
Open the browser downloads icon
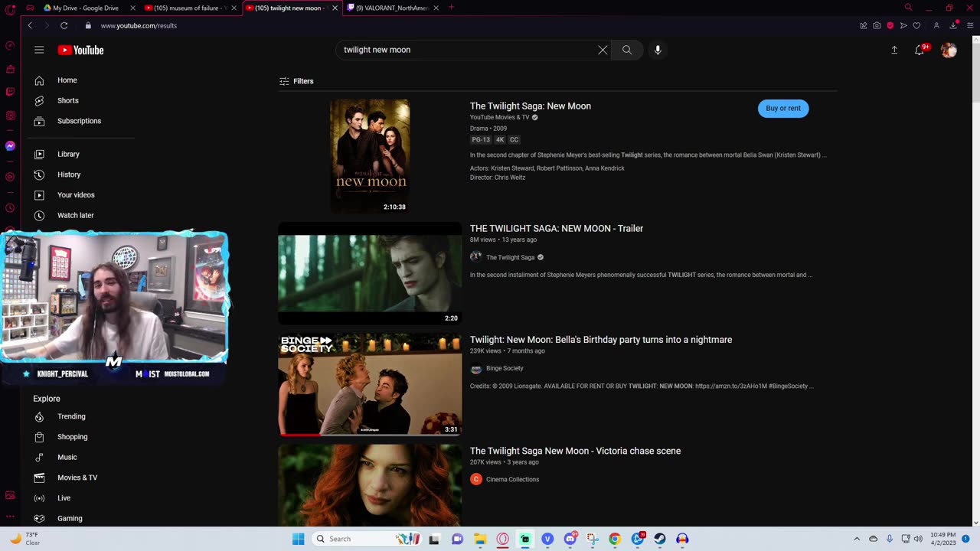tap(954, 24)
